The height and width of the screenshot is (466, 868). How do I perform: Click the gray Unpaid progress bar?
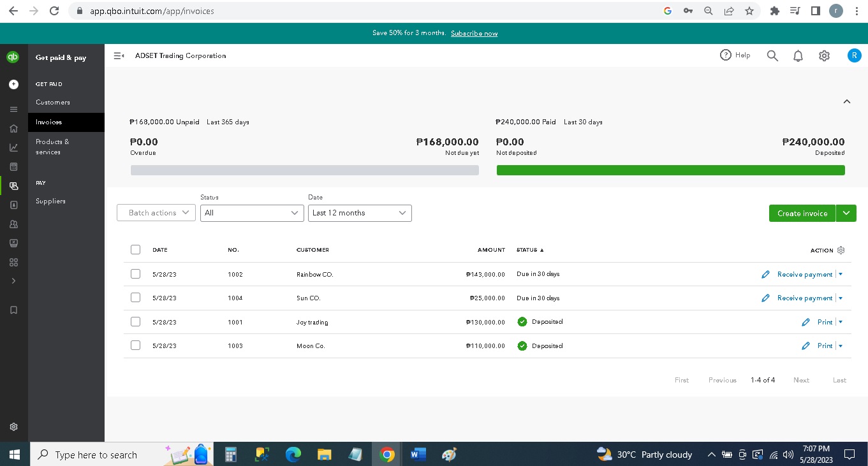tap(305, 170)
